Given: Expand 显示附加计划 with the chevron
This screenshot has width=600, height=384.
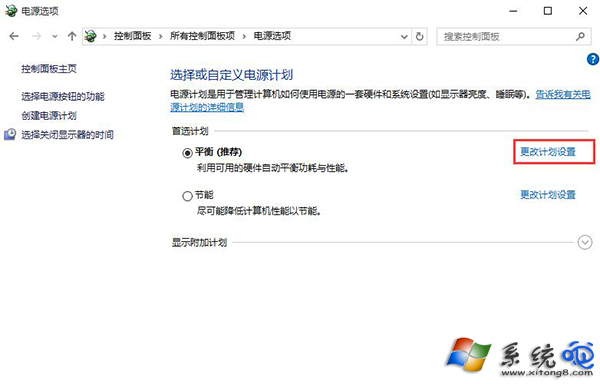Looking at the screenshot, I should (585, 242).
